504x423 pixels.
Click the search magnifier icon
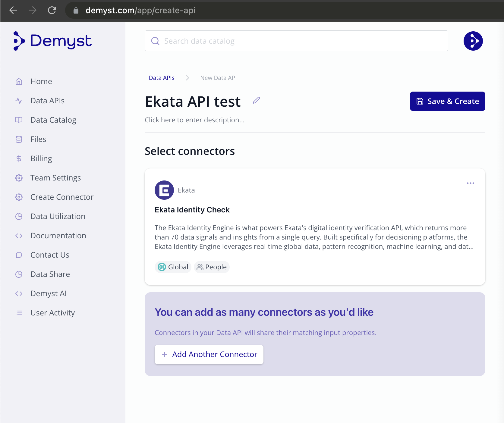point(155,41)
